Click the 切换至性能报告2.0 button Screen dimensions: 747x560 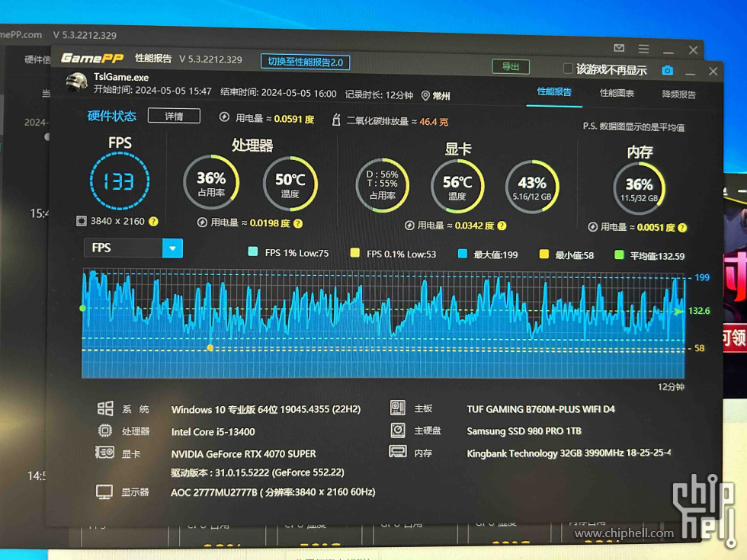tap(306, 62)
